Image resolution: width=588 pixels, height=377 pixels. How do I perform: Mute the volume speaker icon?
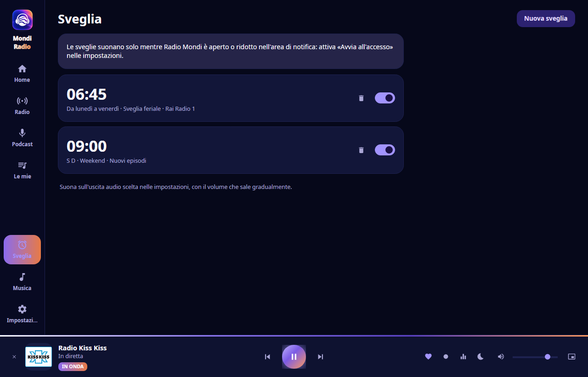click(501, 356)
